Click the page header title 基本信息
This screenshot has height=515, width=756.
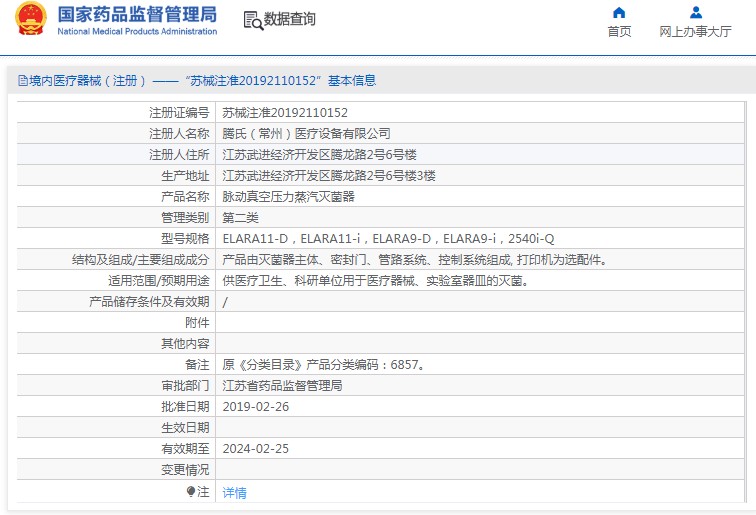pos(352,81)
